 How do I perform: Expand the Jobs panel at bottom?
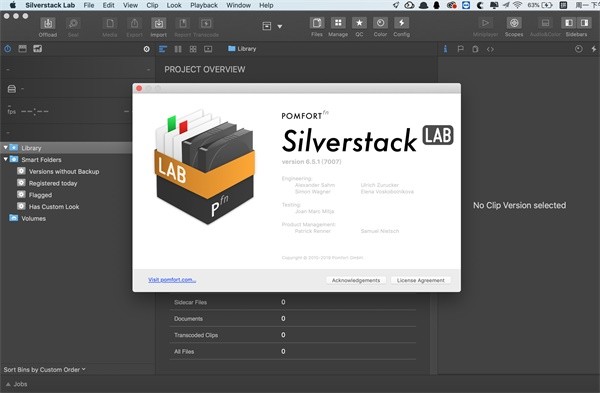[16, 384]
